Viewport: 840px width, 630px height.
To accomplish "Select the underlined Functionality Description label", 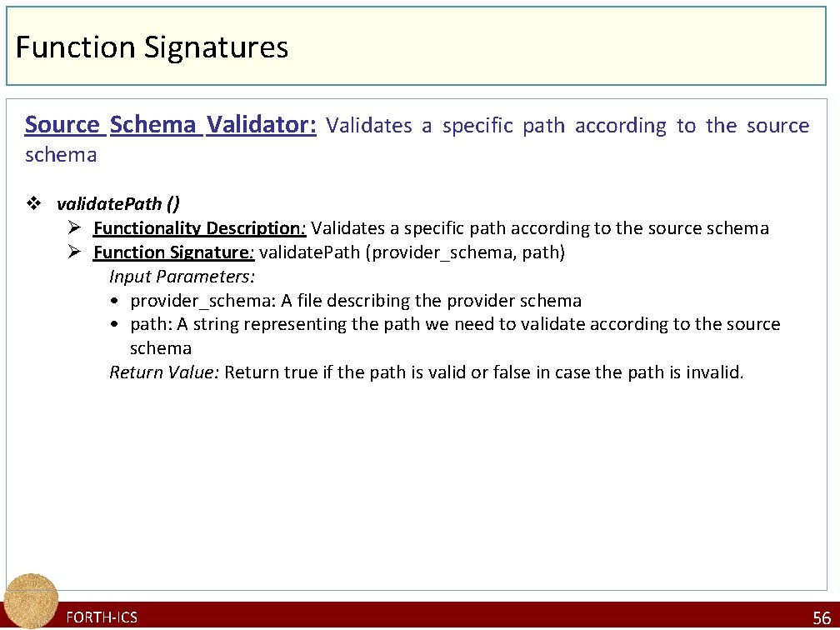I will tap(199, 228).
